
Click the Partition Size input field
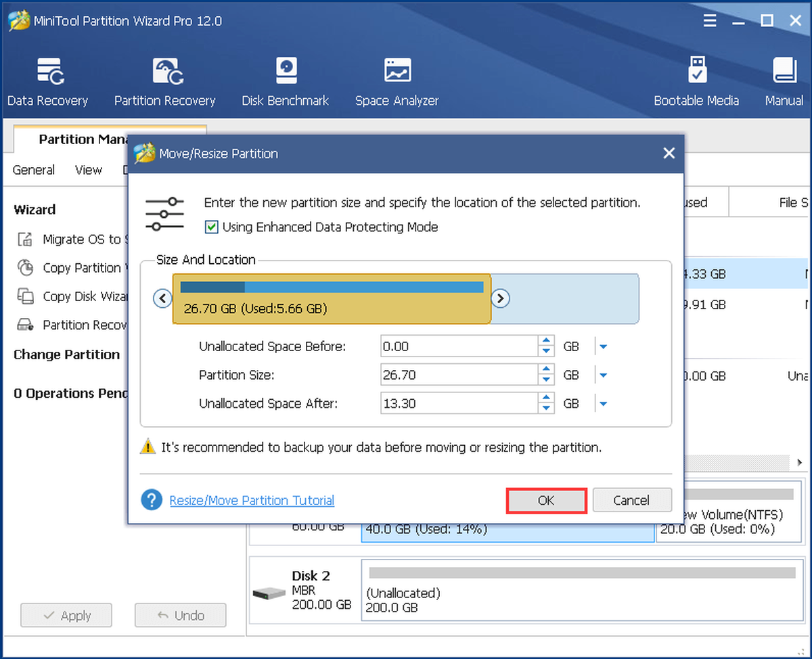(459, 375)
